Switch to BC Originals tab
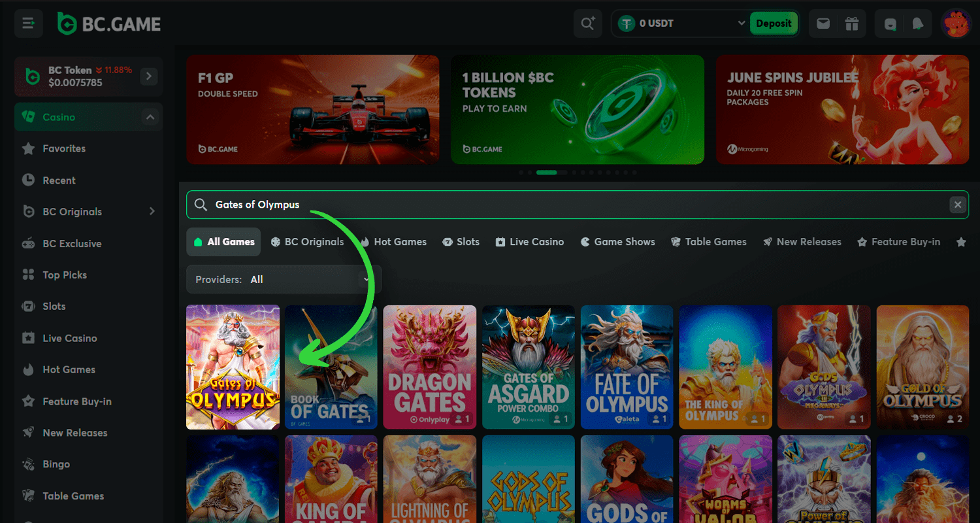Screen dimensions: 980x523 [307, 242]
